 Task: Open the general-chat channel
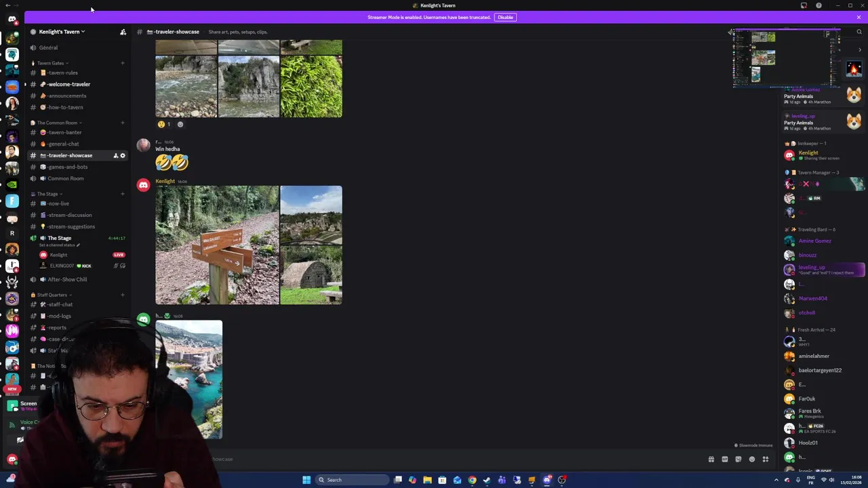(77, 144)
